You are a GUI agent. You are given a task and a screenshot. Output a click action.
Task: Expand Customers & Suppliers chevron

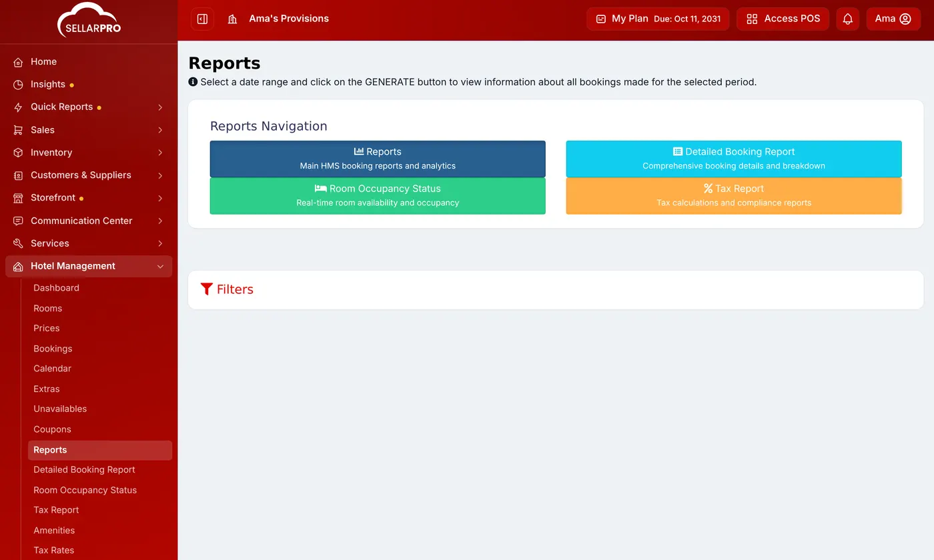[160, 175]
